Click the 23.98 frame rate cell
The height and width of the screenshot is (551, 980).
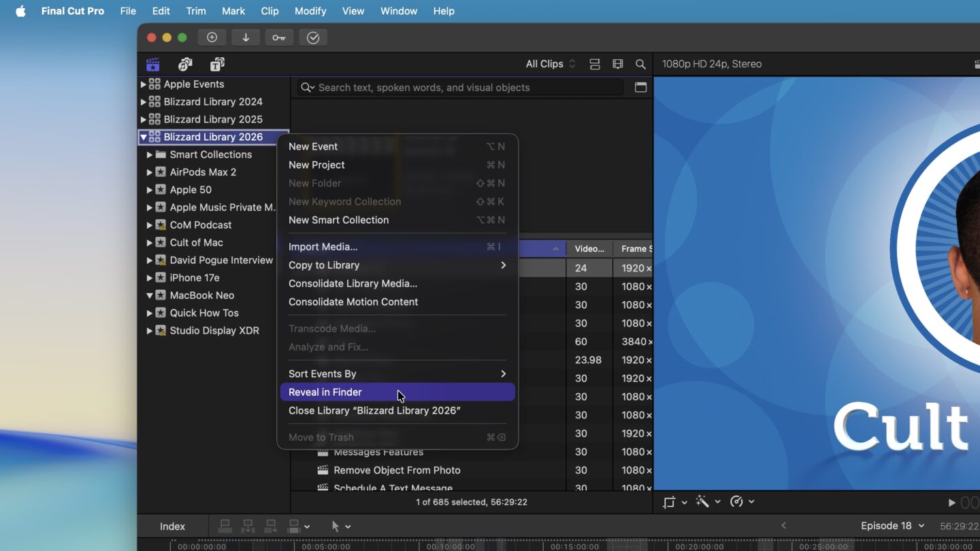pyautogui.click(x=588, y=360)
